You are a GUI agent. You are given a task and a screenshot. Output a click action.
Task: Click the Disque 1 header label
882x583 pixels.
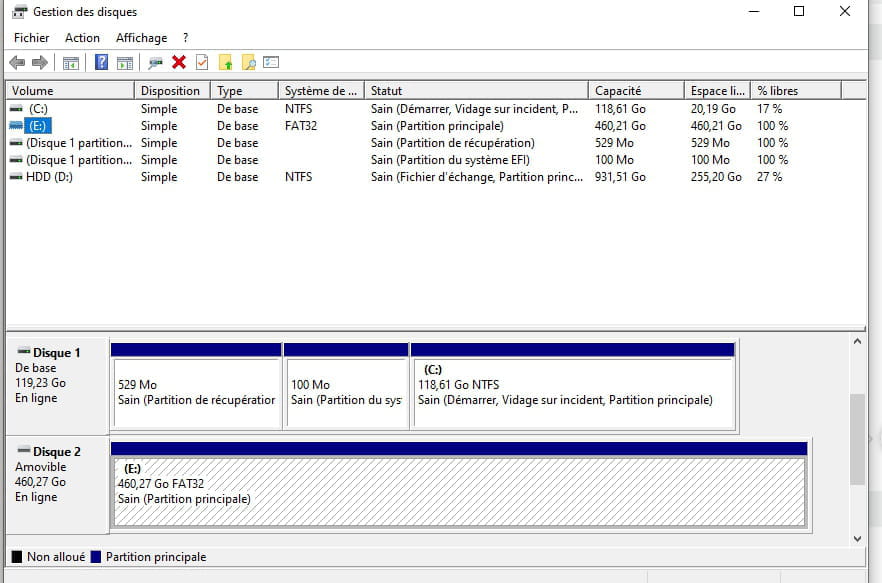pos(57,353)
